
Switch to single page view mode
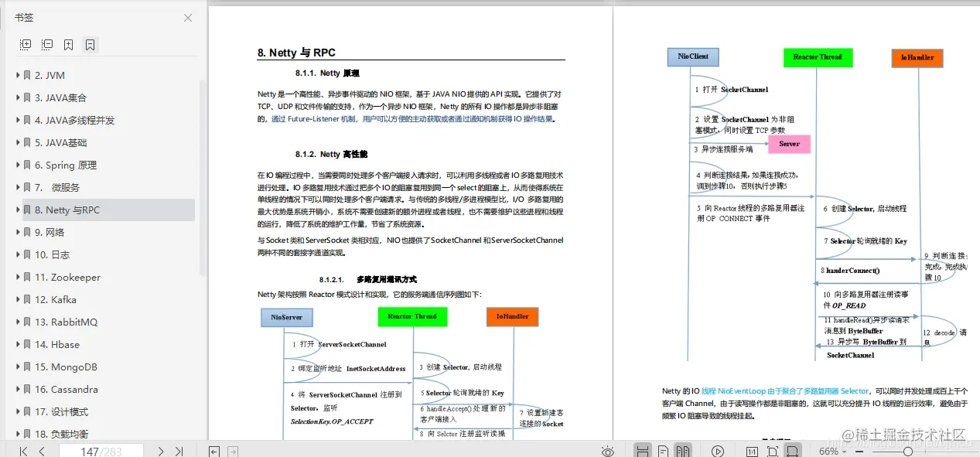(x=663, y=451)
